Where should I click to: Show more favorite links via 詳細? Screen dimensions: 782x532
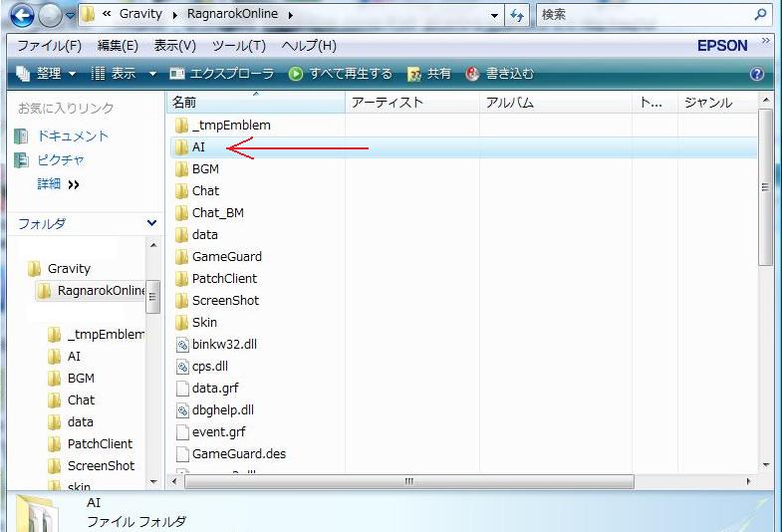pos(59,184)
